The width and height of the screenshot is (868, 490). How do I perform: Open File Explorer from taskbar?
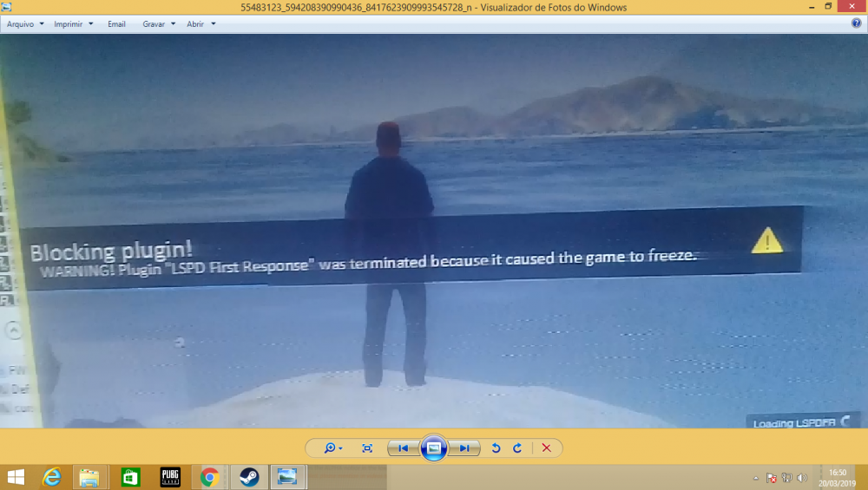(x=89, y=477)
